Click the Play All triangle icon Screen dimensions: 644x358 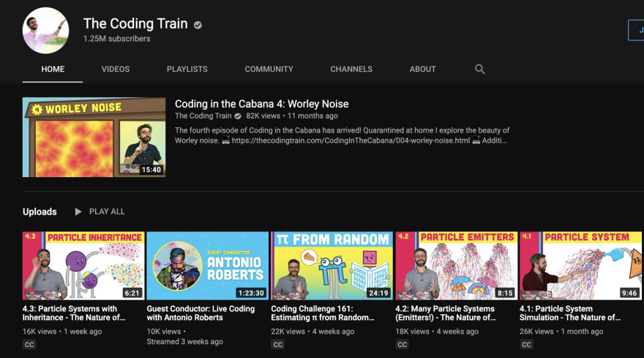78,212
